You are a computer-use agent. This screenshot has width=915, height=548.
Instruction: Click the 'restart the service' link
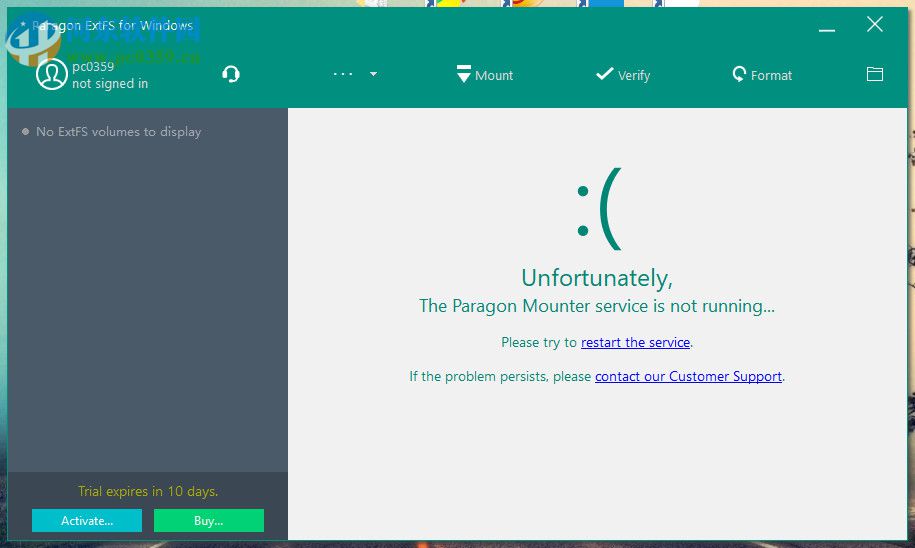point(635,342)
